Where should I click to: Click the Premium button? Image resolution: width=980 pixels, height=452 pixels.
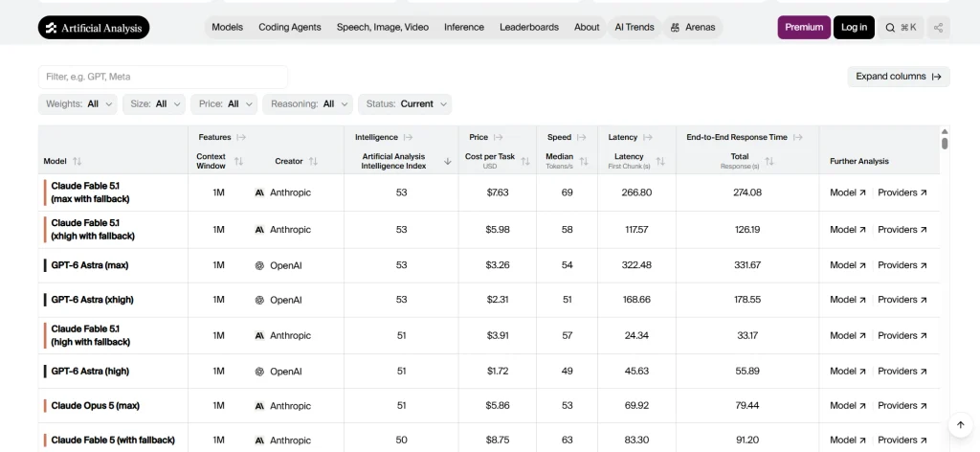coord(804,28)
